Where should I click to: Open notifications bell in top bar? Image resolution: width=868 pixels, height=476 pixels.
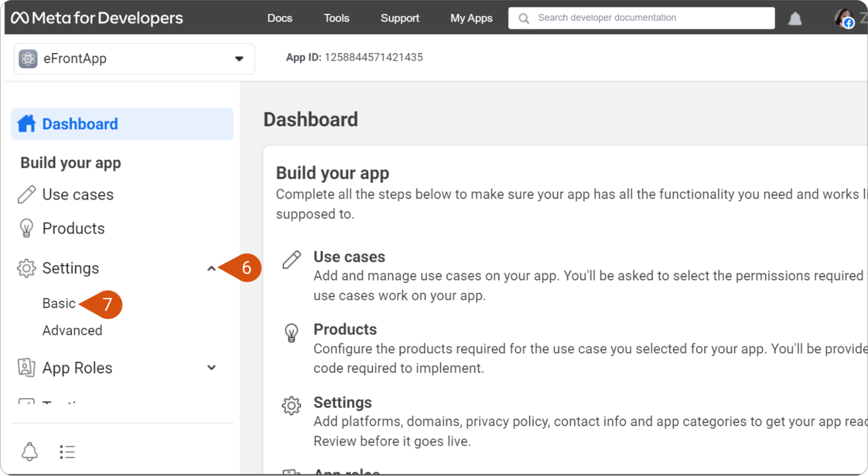tap(795, 19)
